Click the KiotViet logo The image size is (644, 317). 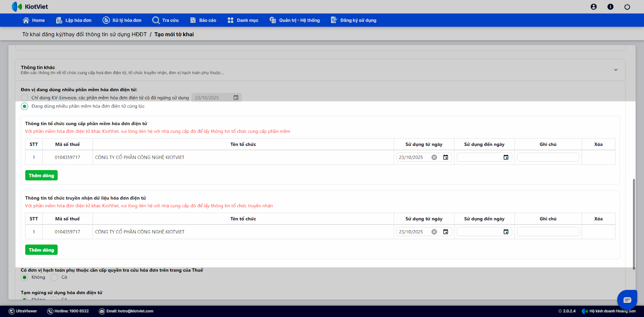coord(30,7)
